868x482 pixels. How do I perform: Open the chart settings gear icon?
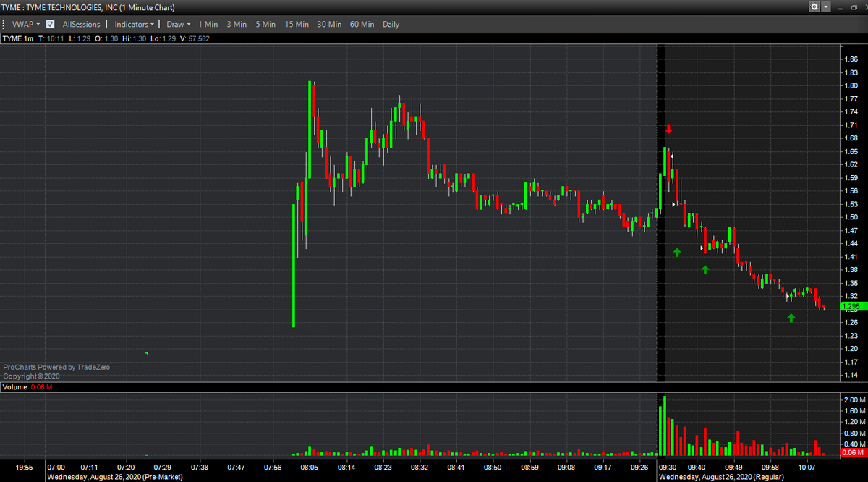[x=814, y=7]
